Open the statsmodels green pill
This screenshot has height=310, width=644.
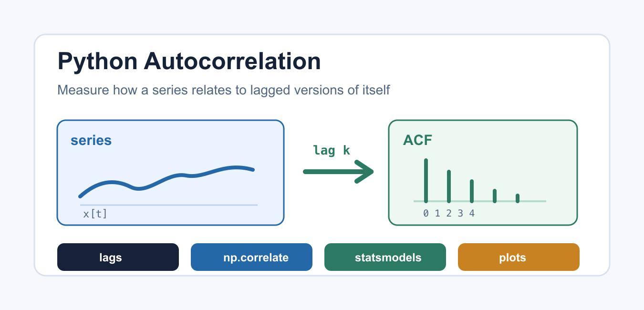pos(385,257)
